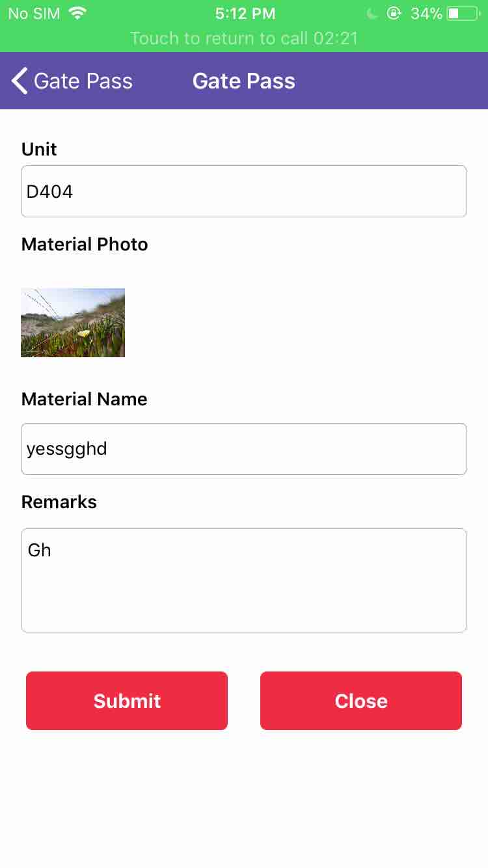Edit the Material Name text field
Viewport: 488px width, 868px height.
[x=244, y=449]
